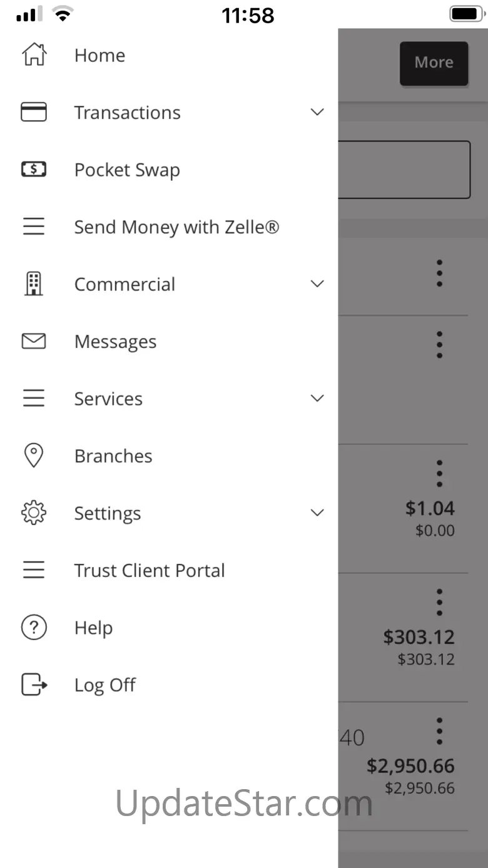This screenshot has height=868, width=488.
Task: Tap the Log Off exit icon
Action: click(34, 685)
